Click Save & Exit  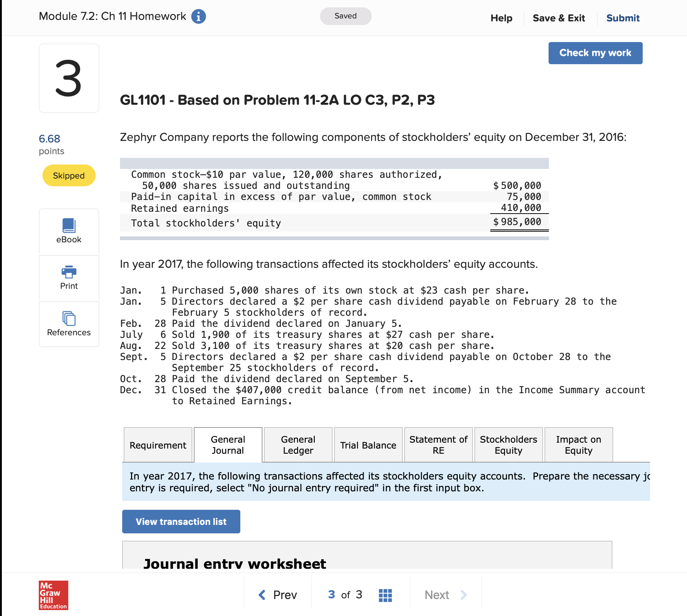point(559,18)
